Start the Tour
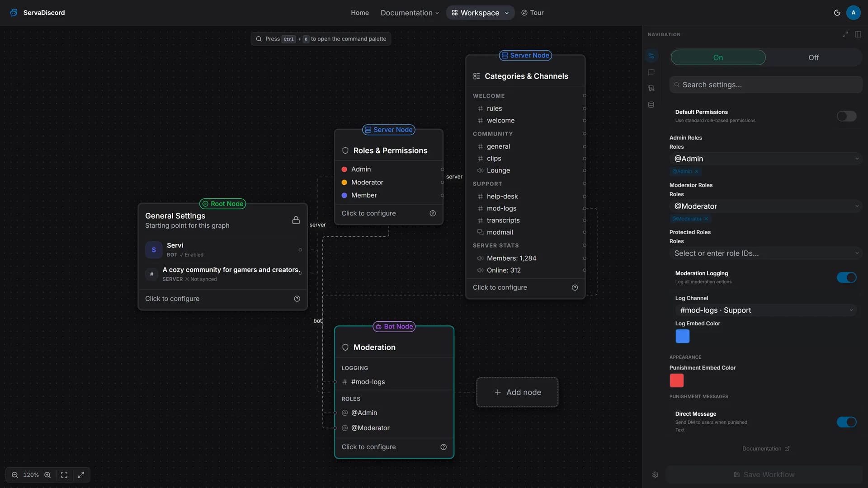This screenshot has width=868, height=488. click(x=532, y=13)
